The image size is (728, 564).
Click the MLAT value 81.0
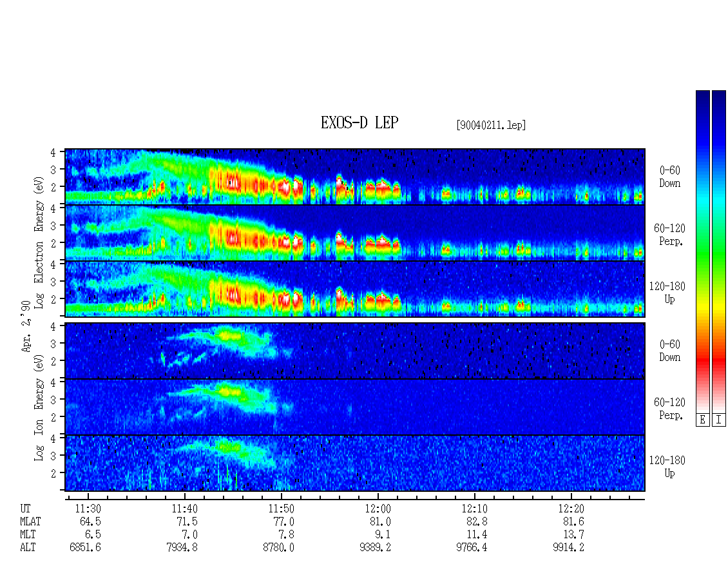click(380, 521)
